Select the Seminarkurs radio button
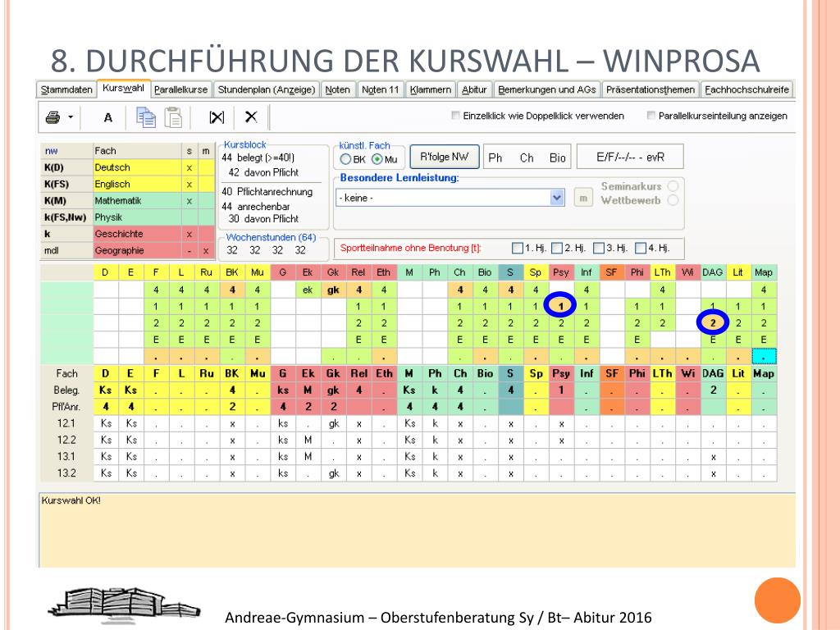Image resolution: width=840 pixels, height=630 pixels. click(673, 186)
